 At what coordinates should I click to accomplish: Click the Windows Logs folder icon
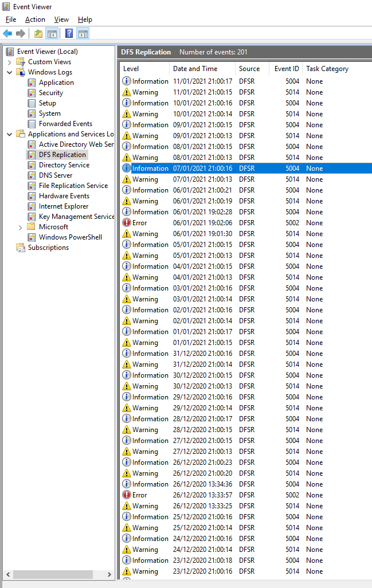21,72
